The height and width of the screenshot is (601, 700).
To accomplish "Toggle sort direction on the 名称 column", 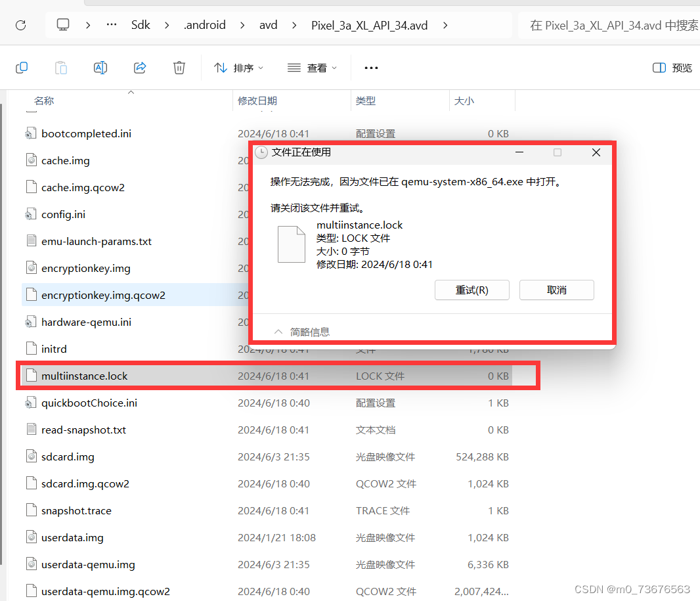I will coord(43,100).
